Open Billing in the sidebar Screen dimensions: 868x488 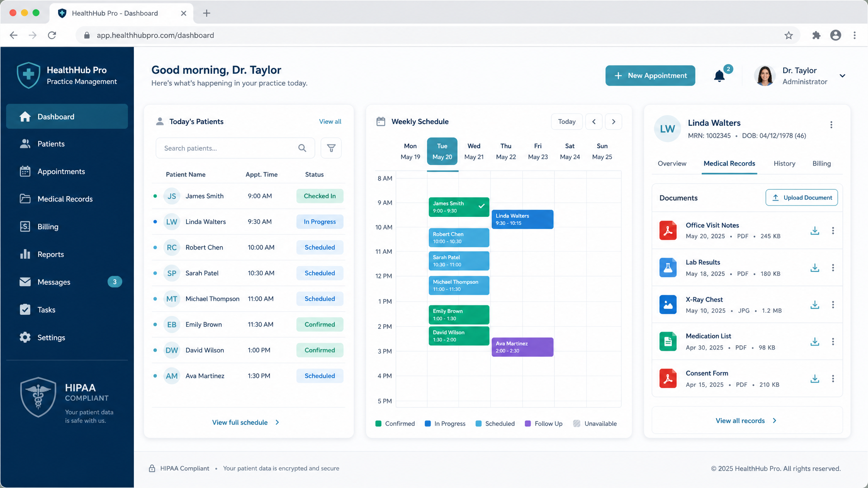tap(67, 227)
